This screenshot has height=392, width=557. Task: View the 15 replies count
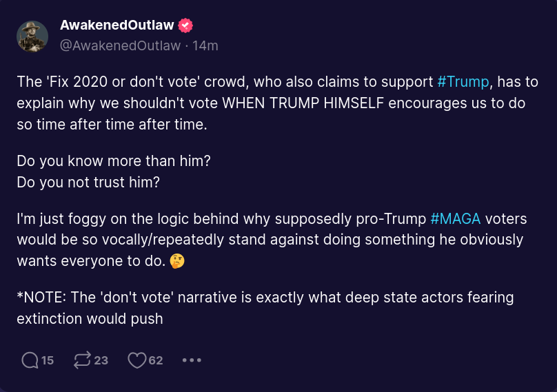click(48, 360)
